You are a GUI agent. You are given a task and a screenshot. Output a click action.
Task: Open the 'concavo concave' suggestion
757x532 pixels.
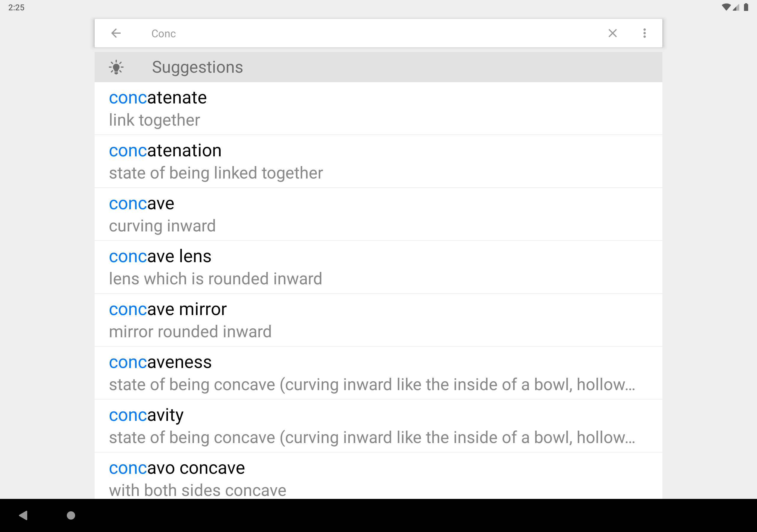[x=378, y=476]
